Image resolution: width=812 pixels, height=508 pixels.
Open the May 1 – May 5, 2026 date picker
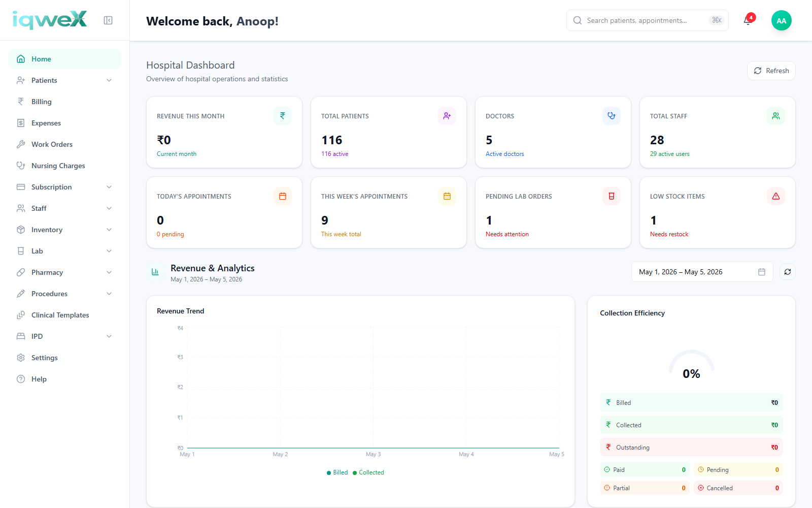702,272
